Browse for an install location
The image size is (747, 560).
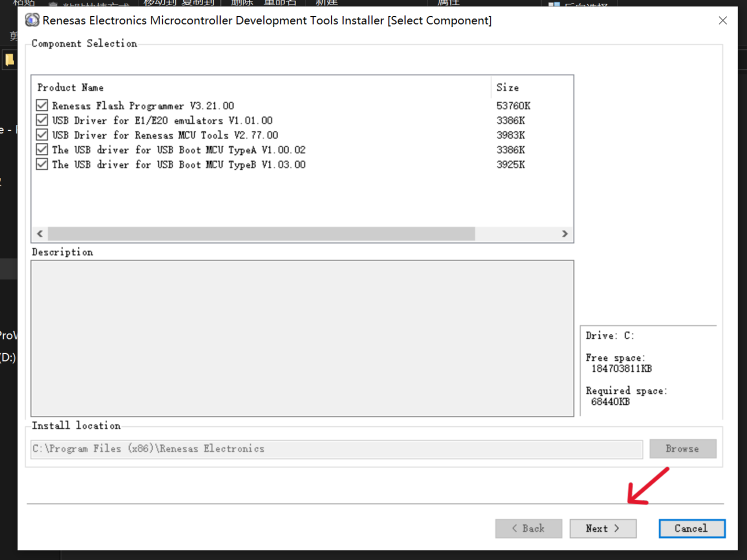(x=682, y=449)
